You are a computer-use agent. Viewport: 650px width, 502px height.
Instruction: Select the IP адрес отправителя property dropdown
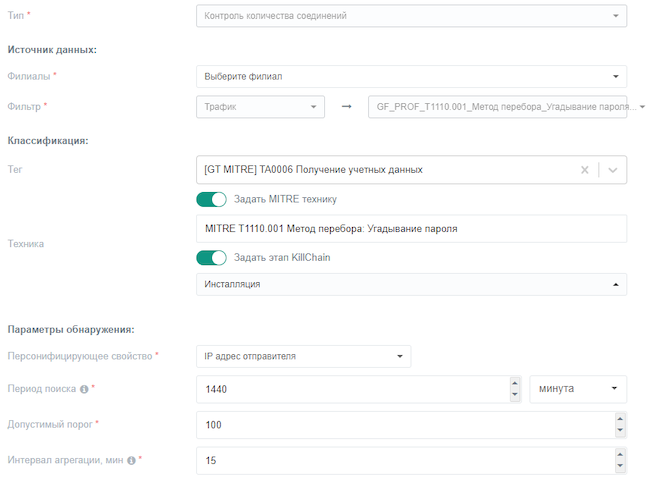pos(303,356)
